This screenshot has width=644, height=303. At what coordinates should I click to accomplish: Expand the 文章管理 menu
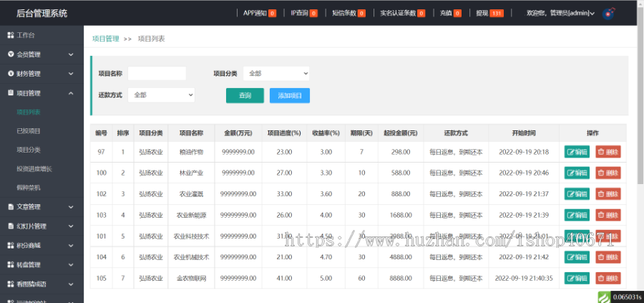(x=71, y=207)
